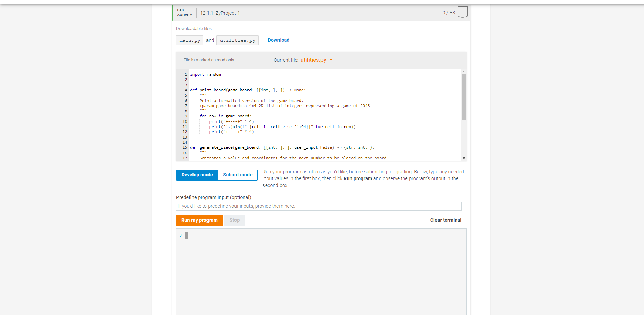Click the 'File is marked as read only' notice
644x315 pixels.
click(209, 60)
